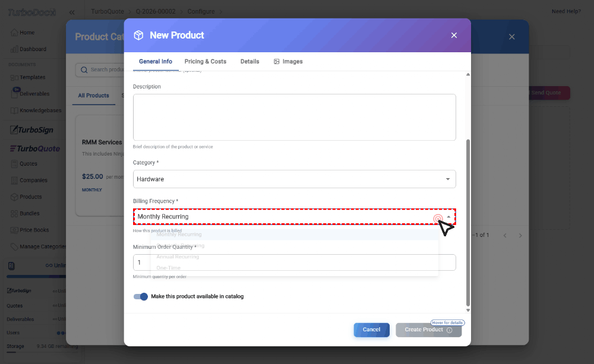594x364 pixels.
Task: Click into the Description text area
Action: (295, 117)
